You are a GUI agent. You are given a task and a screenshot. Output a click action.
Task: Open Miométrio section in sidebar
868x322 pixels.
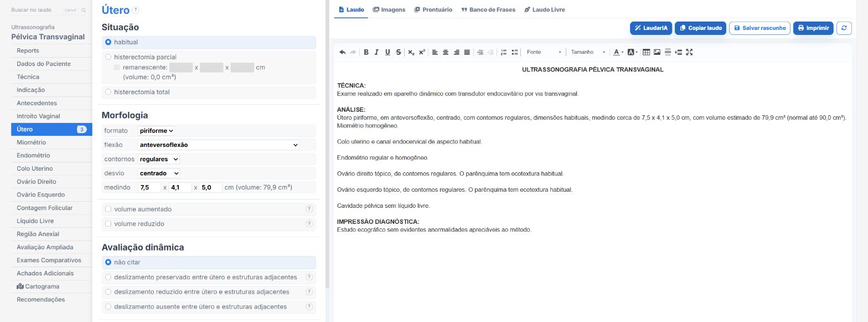[x=51, y=142]
